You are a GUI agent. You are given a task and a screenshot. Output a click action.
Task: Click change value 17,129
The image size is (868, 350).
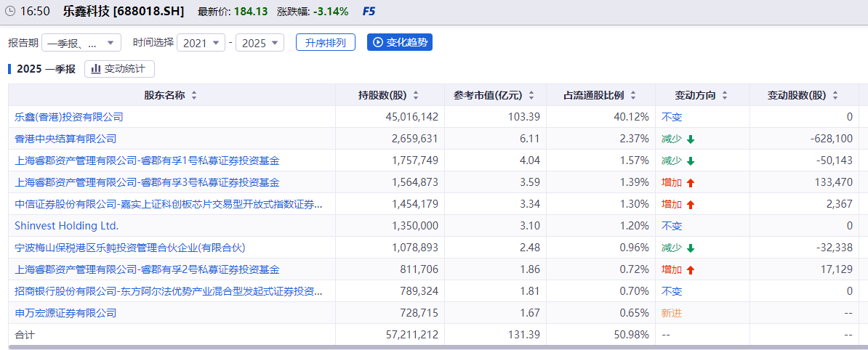pos(838,270)
